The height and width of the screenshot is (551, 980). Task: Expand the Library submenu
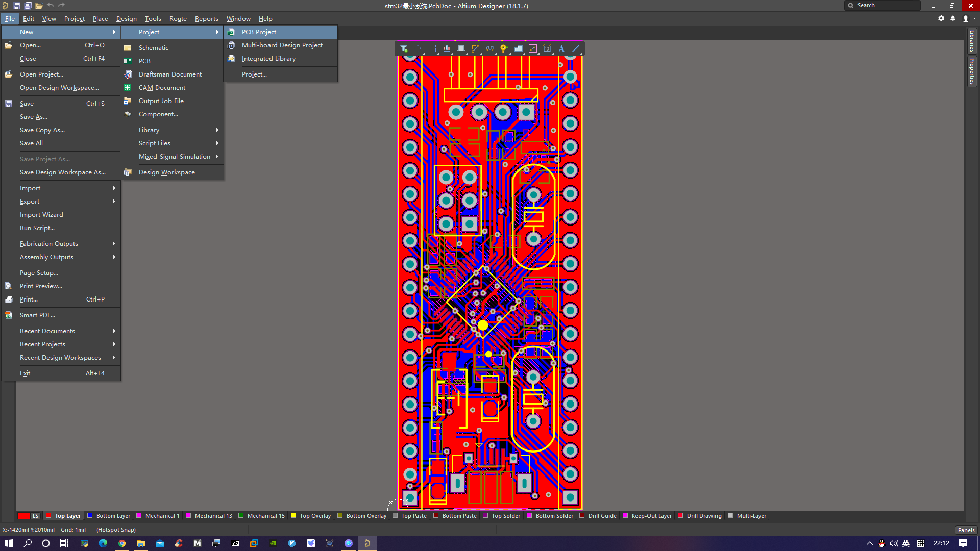click(172, 130)
